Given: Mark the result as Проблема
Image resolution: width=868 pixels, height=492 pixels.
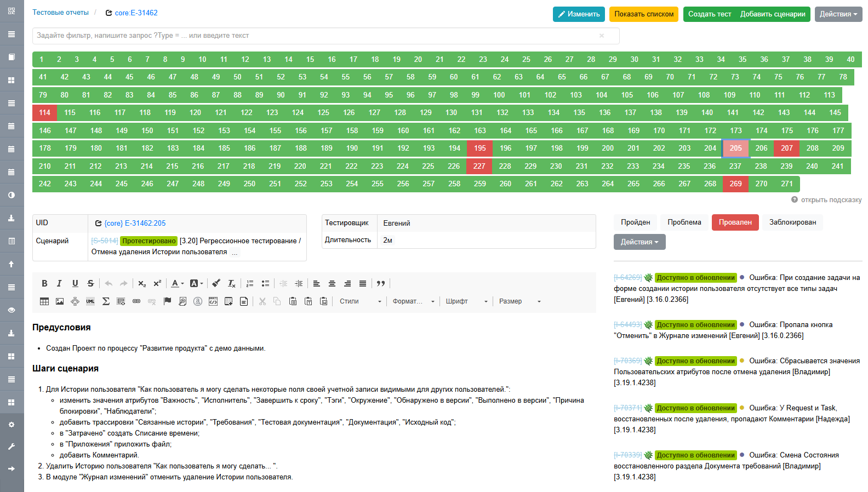Looking at the screenshot, I should [684, 222].
